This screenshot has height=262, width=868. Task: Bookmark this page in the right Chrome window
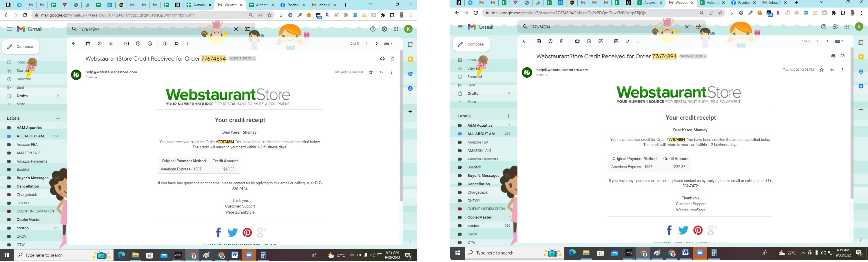click(721, 13)
